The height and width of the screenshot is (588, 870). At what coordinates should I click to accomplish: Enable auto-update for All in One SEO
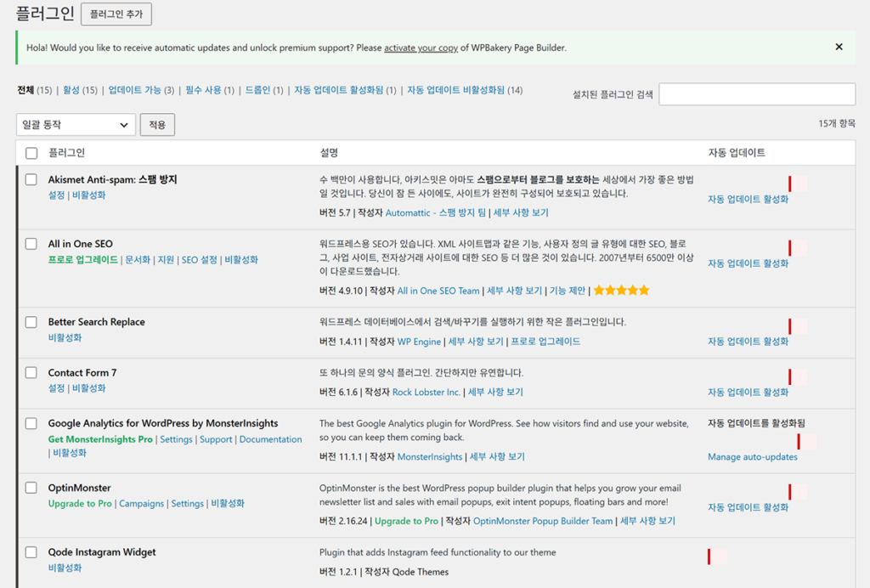pyautogui.click(x=748, y=263)
